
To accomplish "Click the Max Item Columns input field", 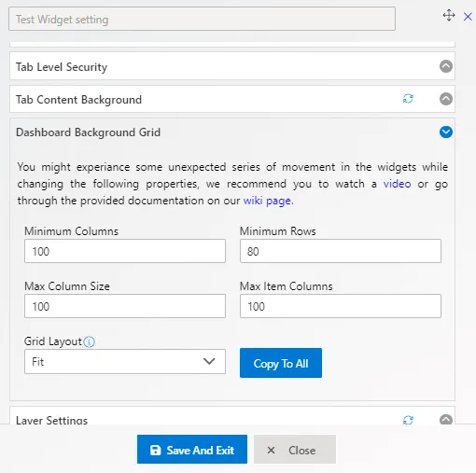I will coord(341,306).
